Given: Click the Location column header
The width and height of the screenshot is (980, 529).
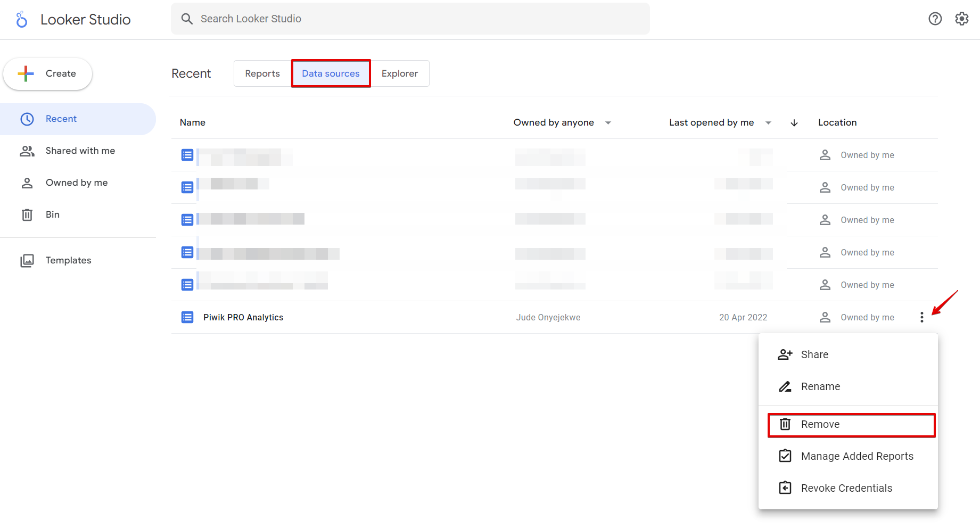Looking at the screenshot, I should (837, 122).
